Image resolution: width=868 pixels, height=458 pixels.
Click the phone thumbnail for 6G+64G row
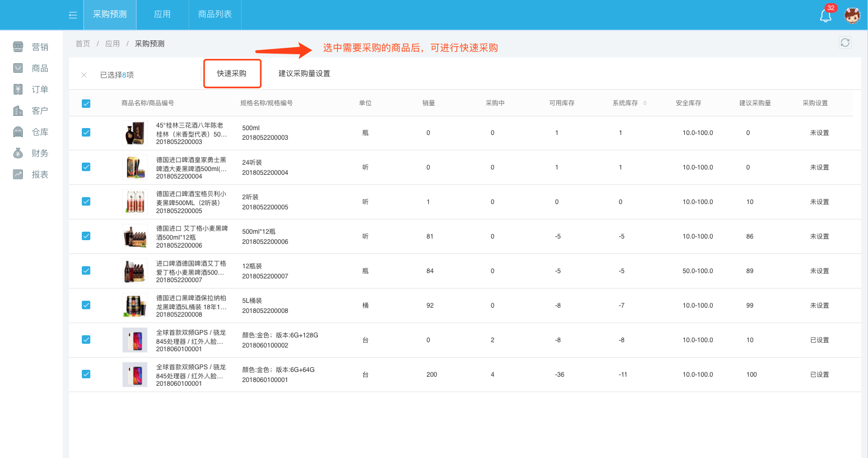(x=135, y=375)
